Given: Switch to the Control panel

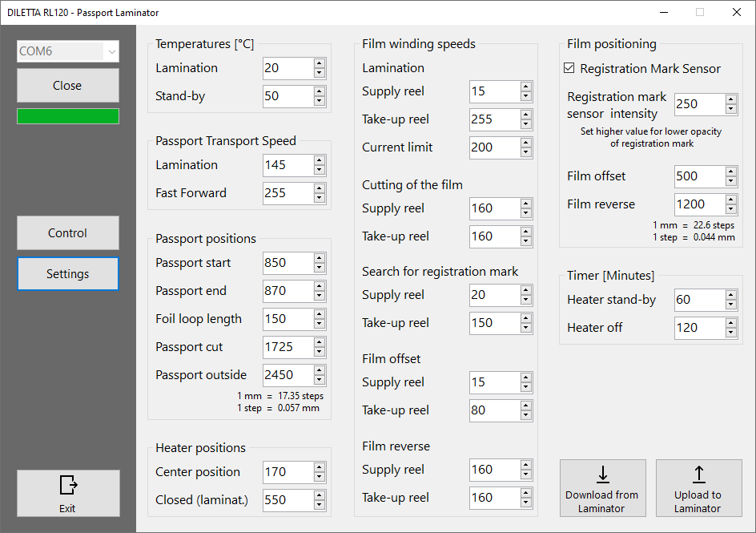Looking at the screenshot, I should coord(67,232).
